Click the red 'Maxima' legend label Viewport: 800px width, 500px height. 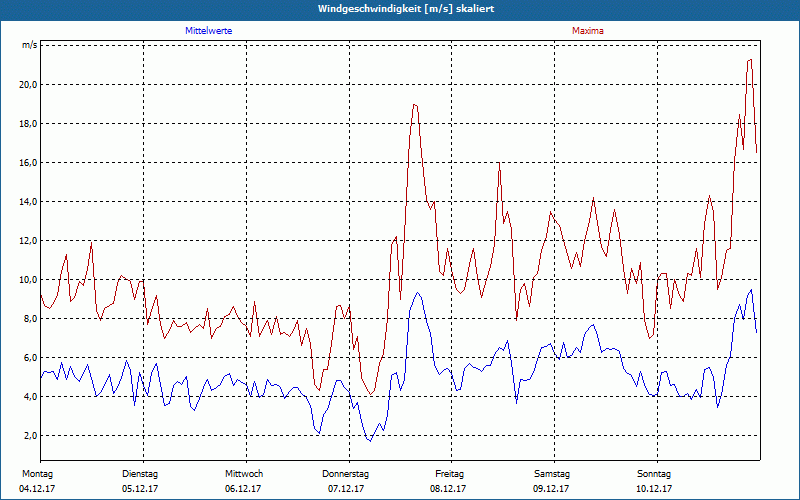tap(588, 31)
